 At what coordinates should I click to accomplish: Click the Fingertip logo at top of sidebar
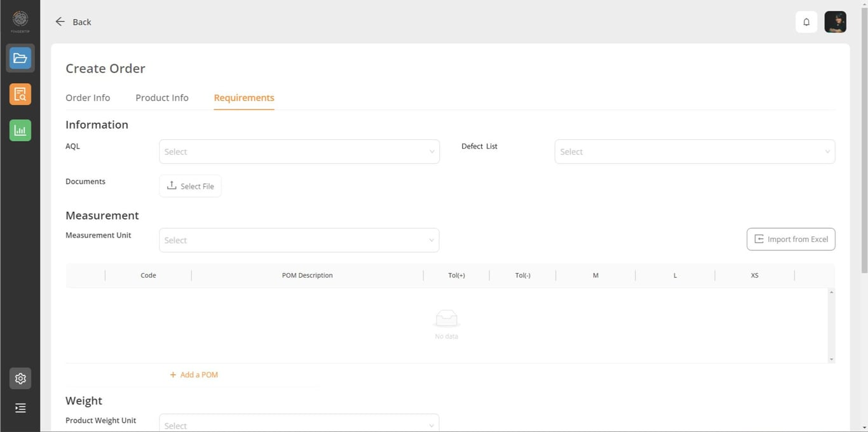[20, 20]
